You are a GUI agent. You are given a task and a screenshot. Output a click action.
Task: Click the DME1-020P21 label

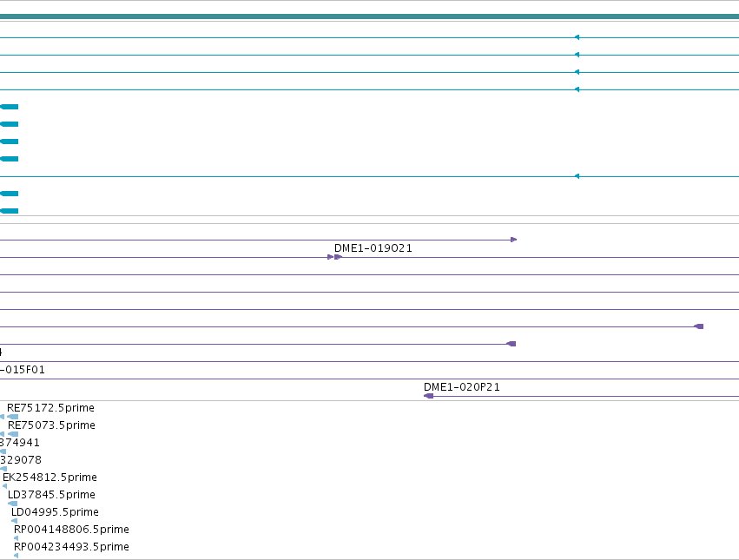tap(461, 387)
